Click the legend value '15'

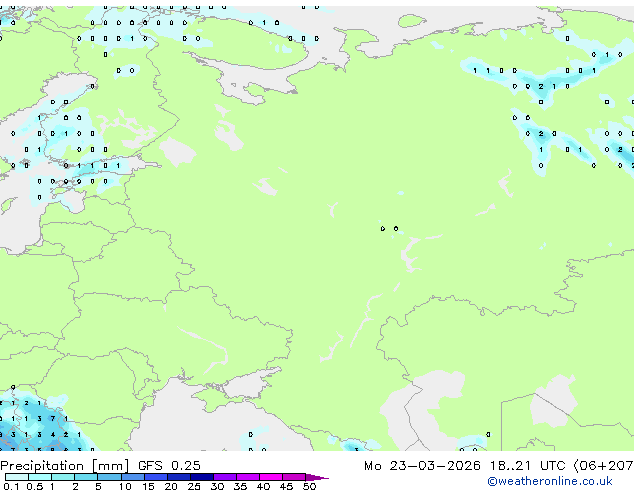tap(148, 486)
